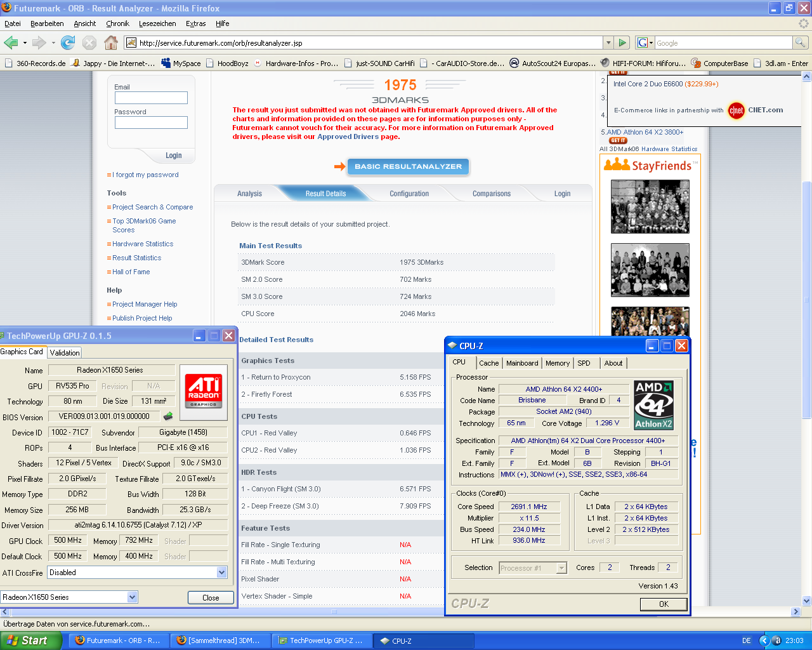The height and width of the screenshot is (650, 812).
Task: Switch to the Validation tab in GPU-Z
Action: (x=65, y=352)
